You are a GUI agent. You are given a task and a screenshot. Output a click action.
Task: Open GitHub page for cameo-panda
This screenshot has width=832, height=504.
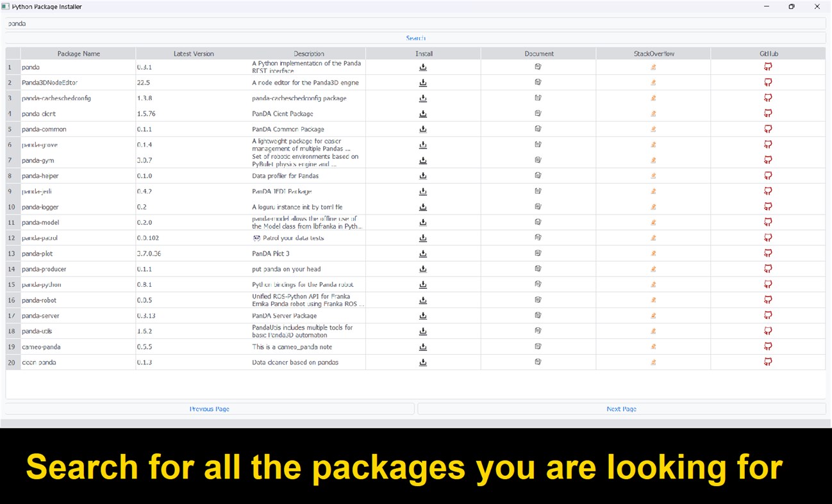(767, 346)
